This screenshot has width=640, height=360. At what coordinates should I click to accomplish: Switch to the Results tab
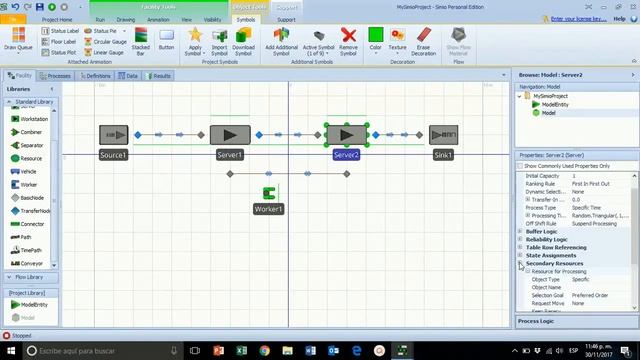[x=158, y=76]
